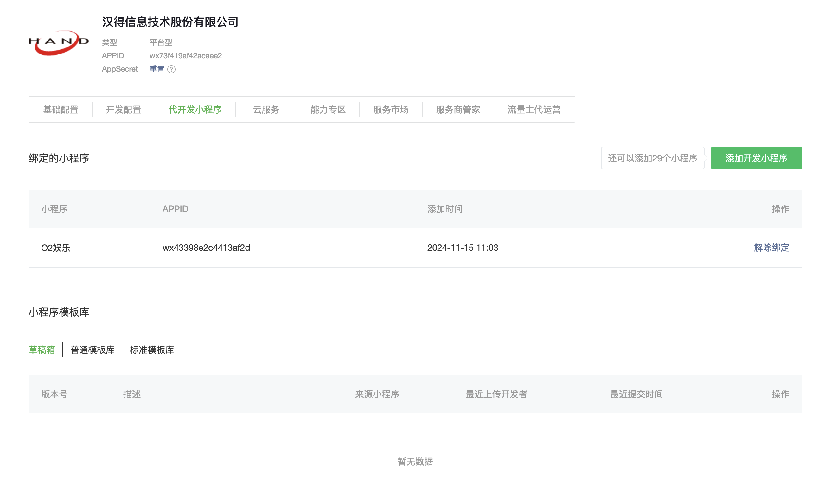
Task: Open the 云服务 tab
Action: click(266, 110)
